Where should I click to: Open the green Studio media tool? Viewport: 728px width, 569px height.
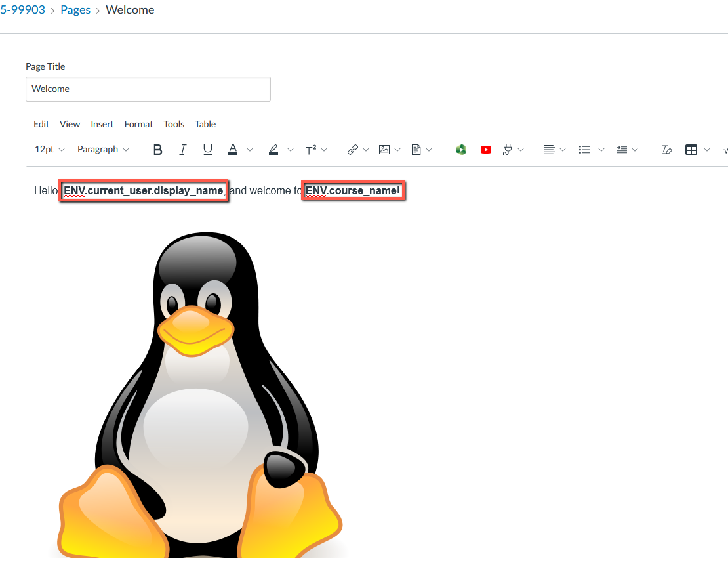460,150
